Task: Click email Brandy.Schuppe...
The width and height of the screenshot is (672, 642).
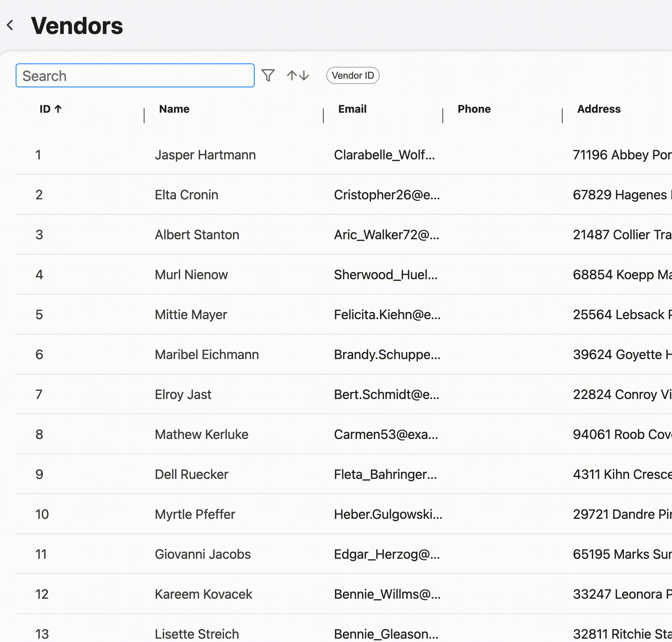Action: (x=387, y=355)
